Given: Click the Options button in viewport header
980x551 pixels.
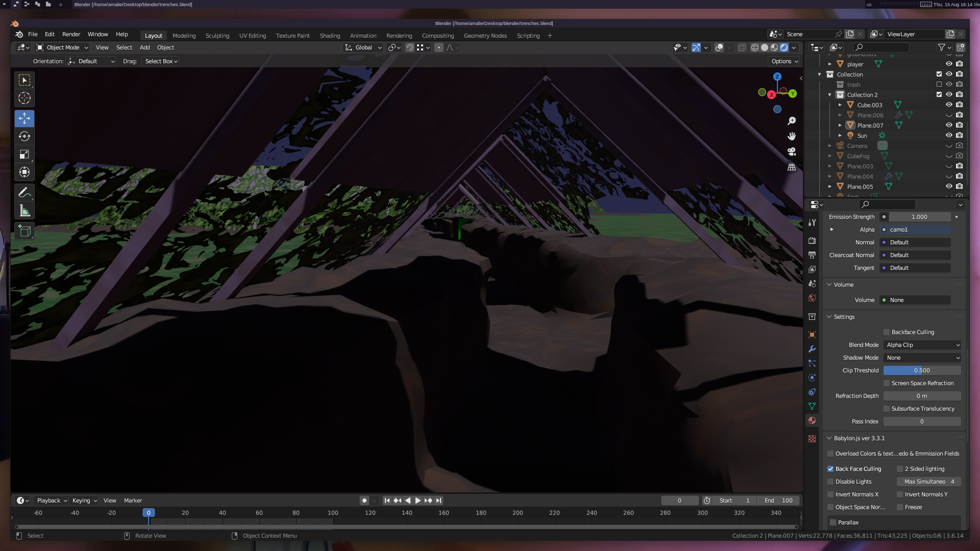Looking at the screenshot, I should tap(785, 61).
